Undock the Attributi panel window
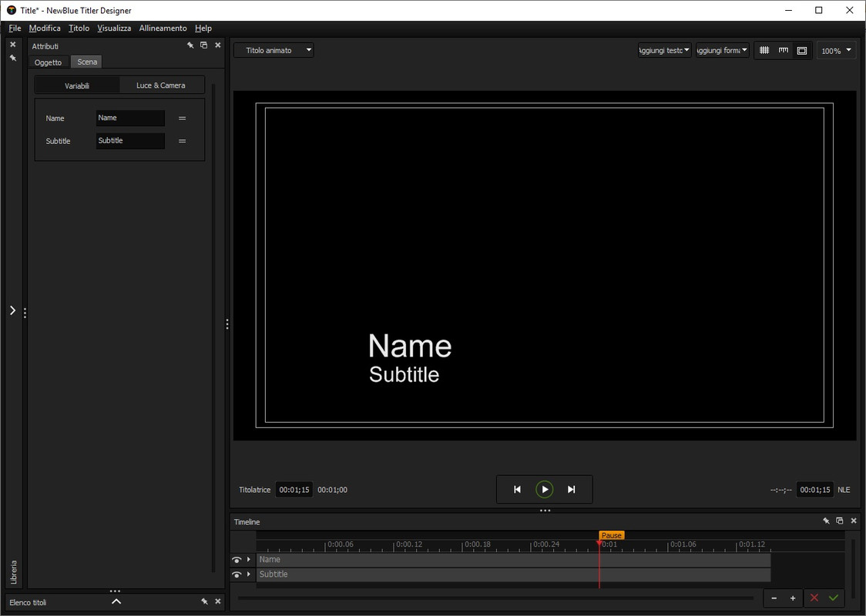This screenshot has width=866, height=616. [204, 45]
